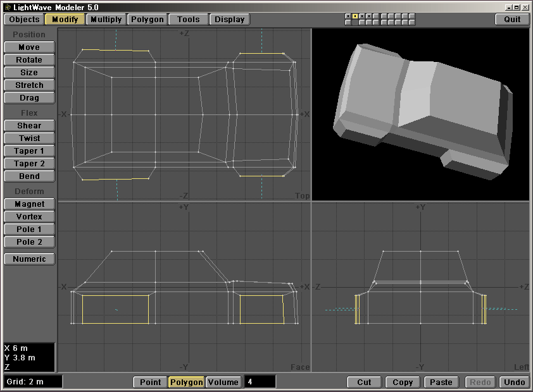Screen dimensions: 533x392
Task: Select the Move tool
Action: tap(29, 47)
